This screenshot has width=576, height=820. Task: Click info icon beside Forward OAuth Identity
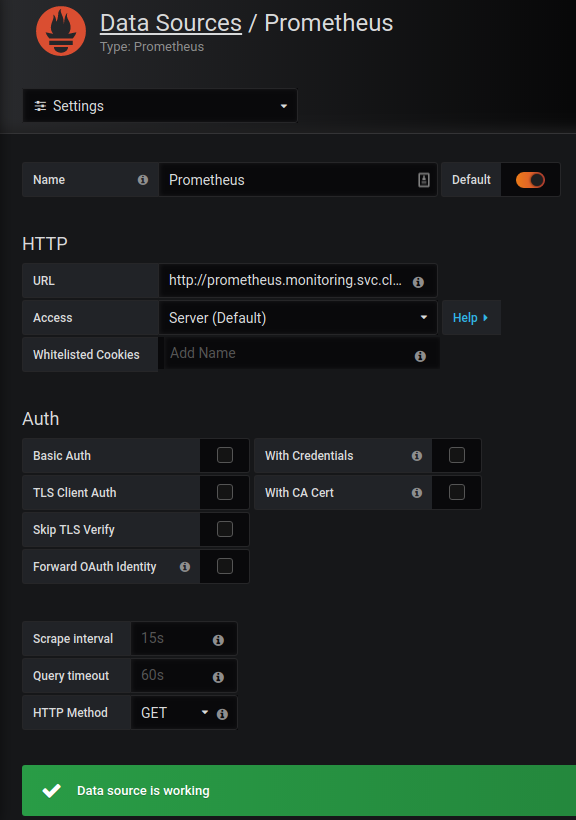tap(185, 567)
